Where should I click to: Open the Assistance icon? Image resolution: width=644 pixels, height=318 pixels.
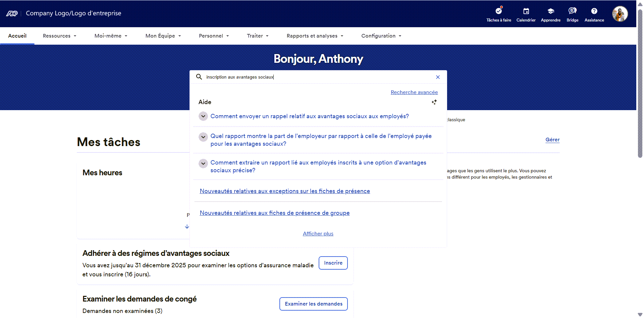[594, 11]
